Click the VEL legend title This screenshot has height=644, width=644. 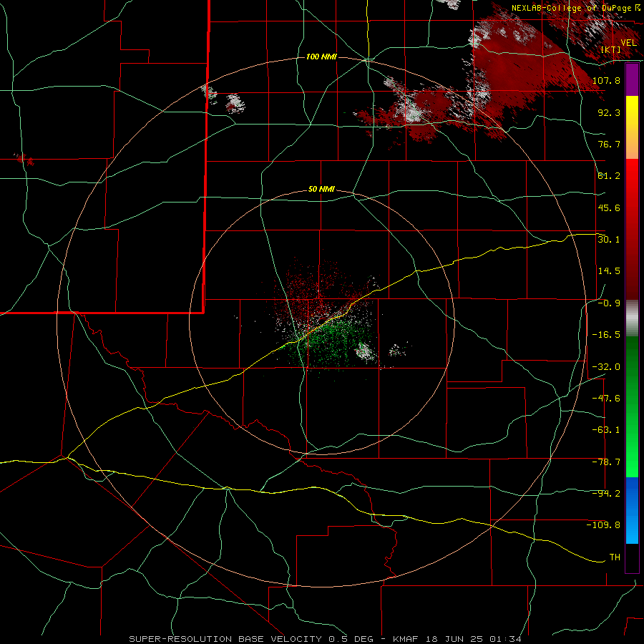coord(628,43)
